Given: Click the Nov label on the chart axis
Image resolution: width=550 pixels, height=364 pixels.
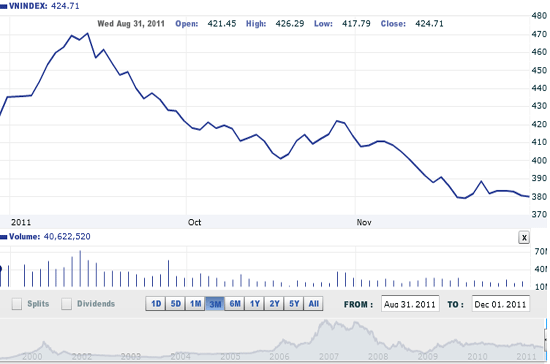Looking at the screenshot, I should click(364, 222).
